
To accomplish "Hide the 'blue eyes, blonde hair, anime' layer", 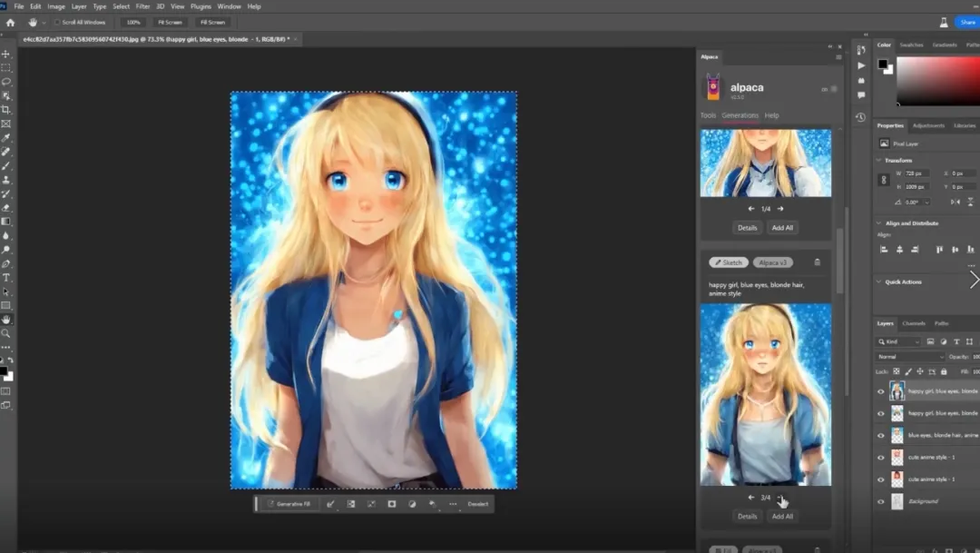I will 880,435.
